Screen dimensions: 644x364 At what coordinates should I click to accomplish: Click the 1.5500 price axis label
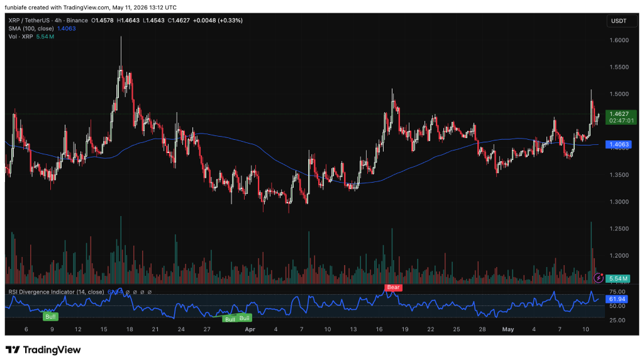(619, 67)
